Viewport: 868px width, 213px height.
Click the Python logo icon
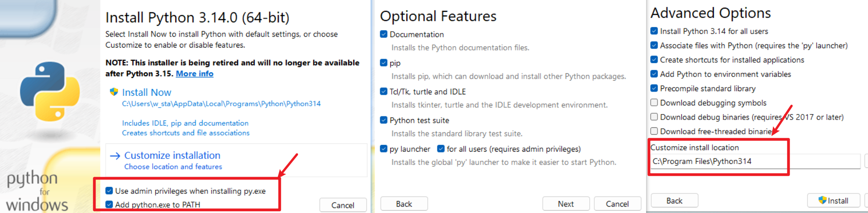coord(49,91)
